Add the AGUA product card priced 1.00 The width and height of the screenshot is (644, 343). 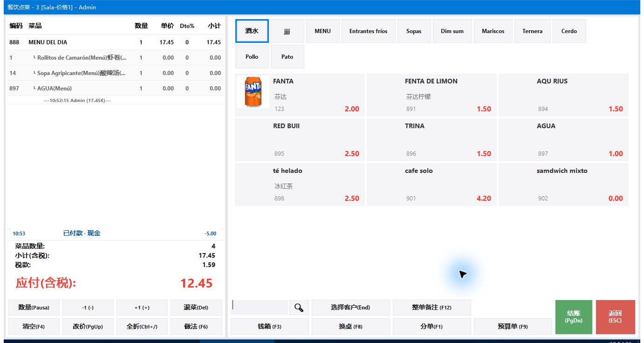click(x=563, y=140)
